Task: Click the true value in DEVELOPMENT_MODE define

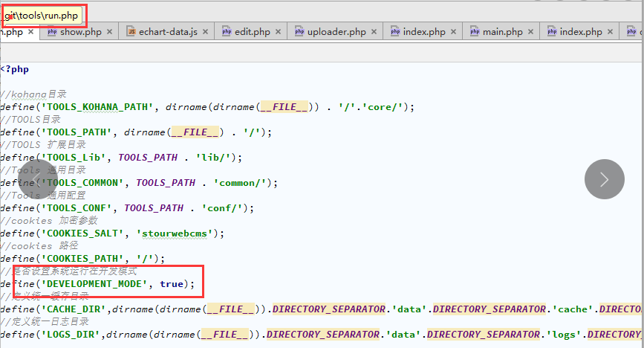Action: click(x=171, y=284)
